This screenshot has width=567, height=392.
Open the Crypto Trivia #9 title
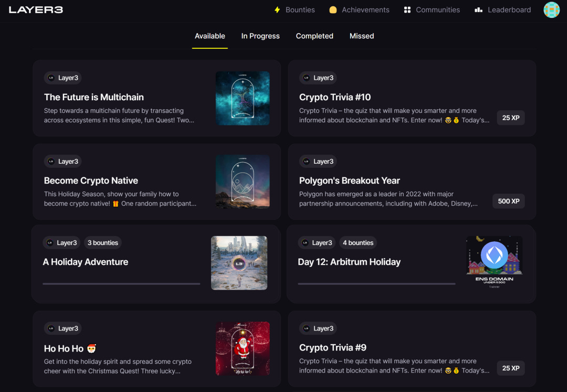[x=333, y=347]
